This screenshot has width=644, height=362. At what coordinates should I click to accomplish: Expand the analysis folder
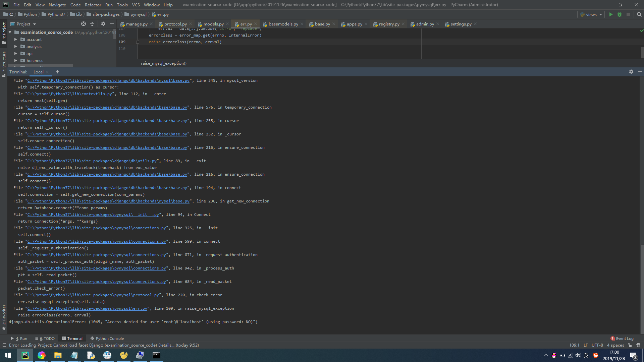click(15, 47)
